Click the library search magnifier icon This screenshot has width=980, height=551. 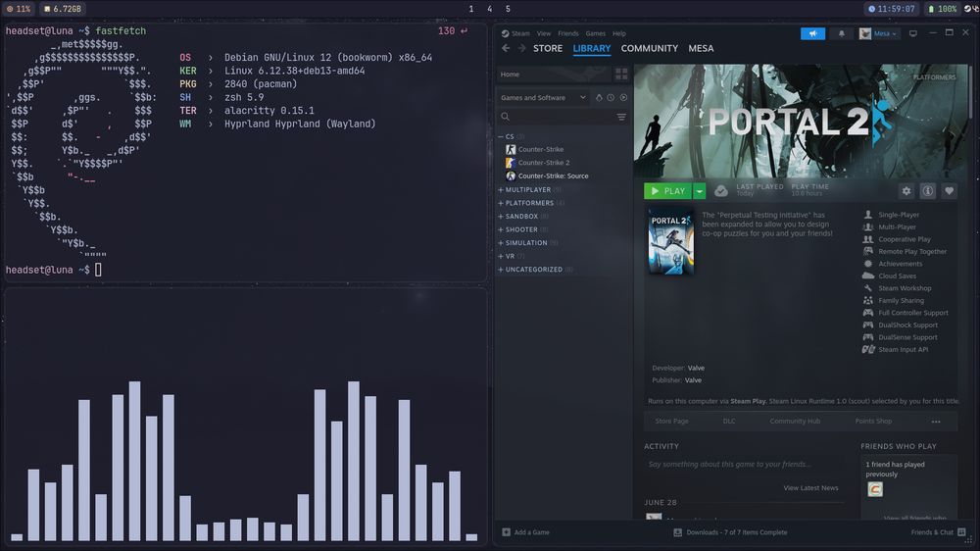pos(505,117)
